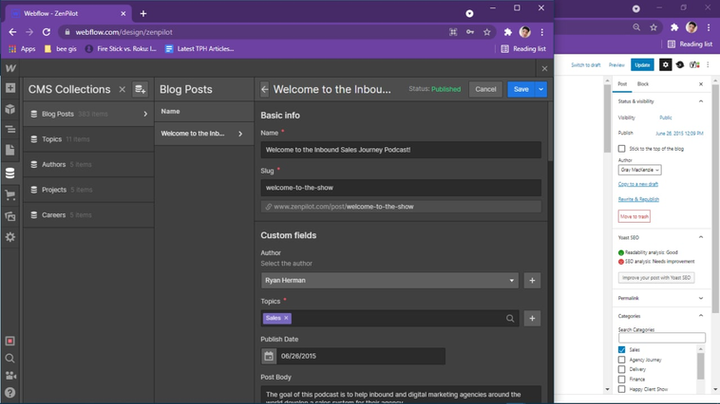Switch to the Block tab
Image resolution: width=720 pixels, height=404 pixels.
point(643,84)
